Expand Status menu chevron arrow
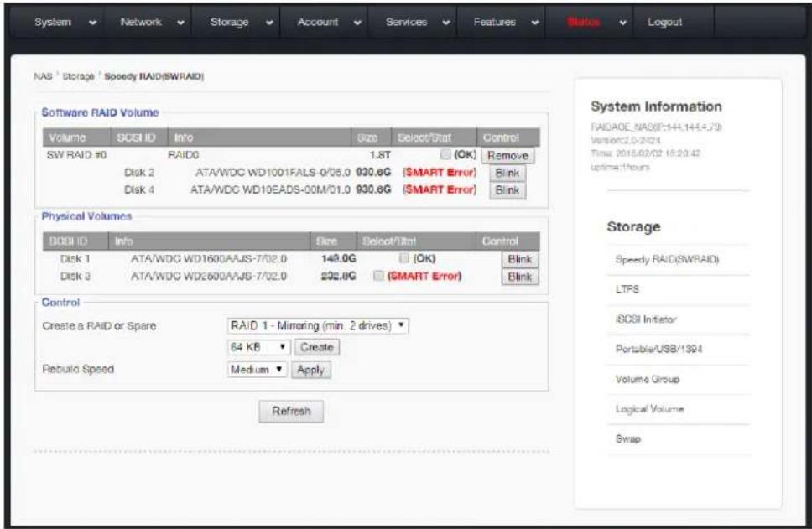Viewport: 812px width, 529px height. click(x=623, y=23)
